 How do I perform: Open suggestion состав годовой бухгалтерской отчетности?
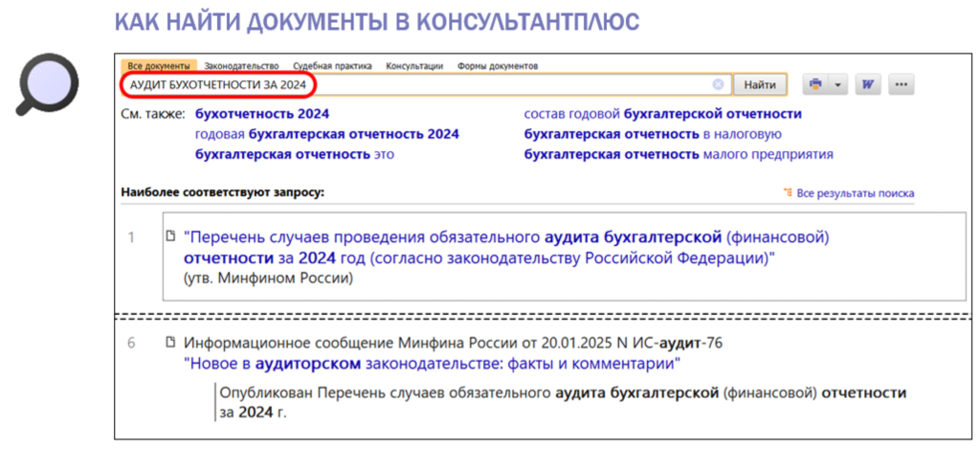click(663, 115)
